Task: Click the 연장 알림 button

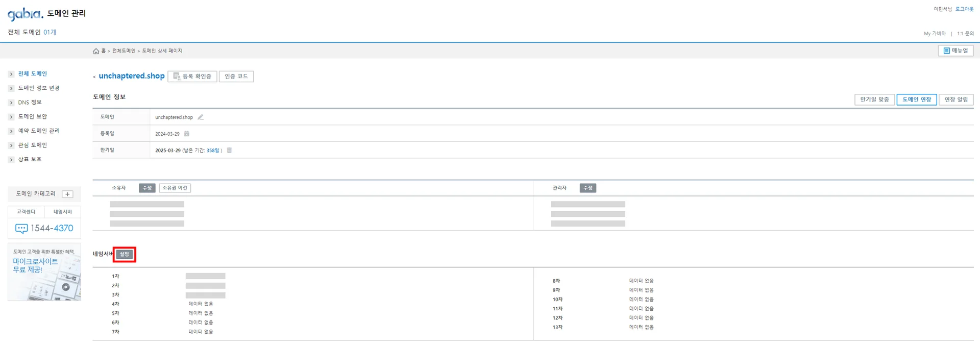Action: [956, 100]
